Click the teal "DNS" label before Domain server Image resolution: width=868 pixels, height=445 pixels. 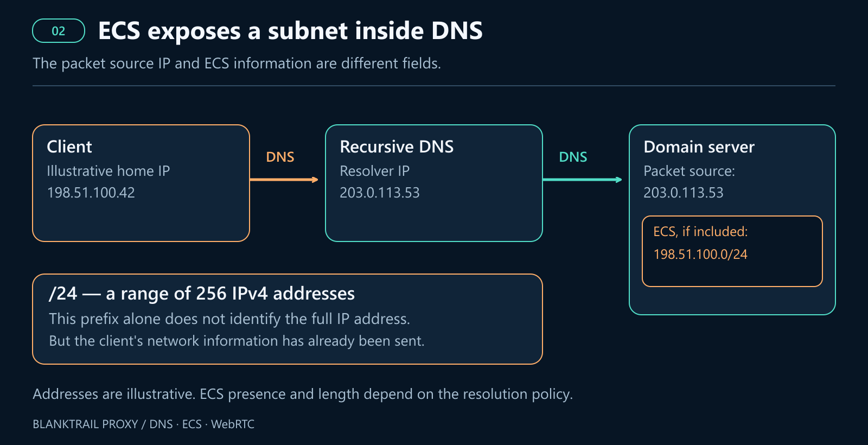coord(573,157)
